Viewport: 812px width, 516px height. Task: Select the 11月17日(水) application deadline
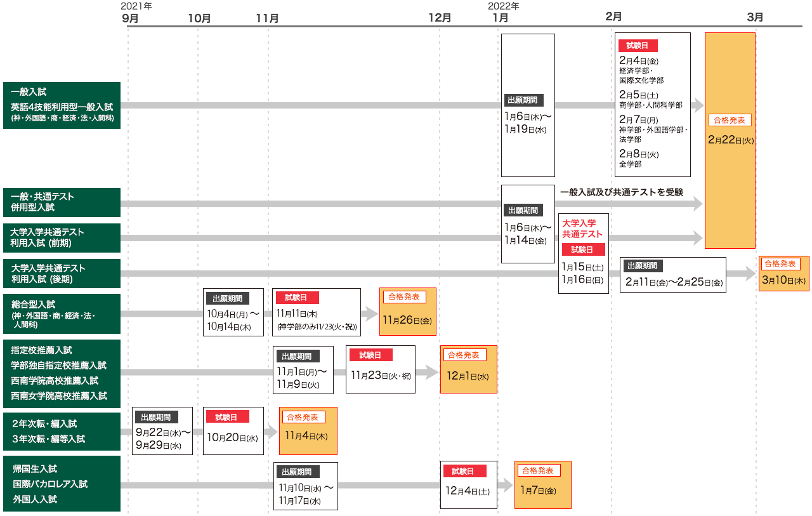point(301,501)
